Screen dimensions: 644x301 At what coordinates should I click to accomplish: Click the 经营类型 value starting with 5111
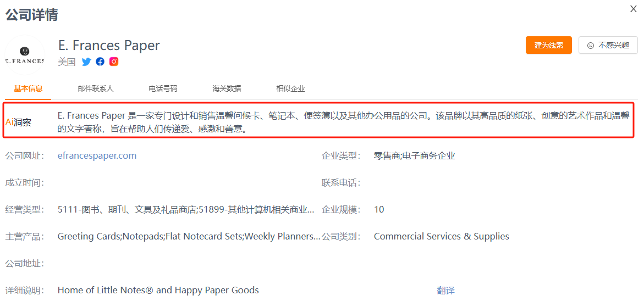point(186,210)
